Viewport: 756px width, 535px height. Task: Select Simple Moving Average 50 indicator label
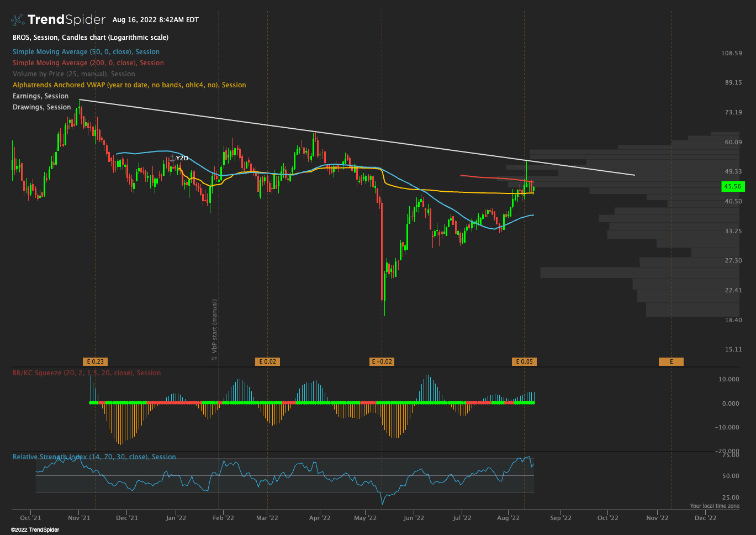[x=86, y=52]
